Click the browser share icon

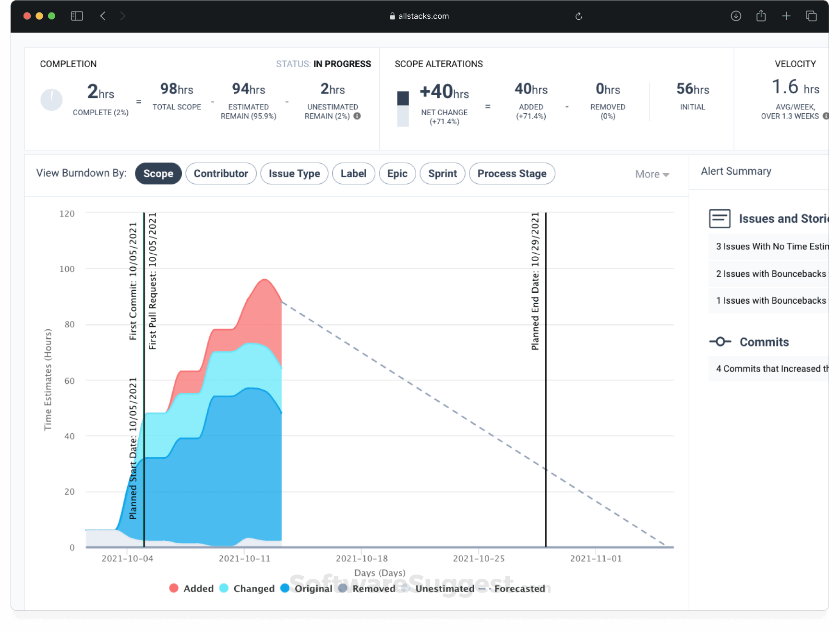point(761,16)
